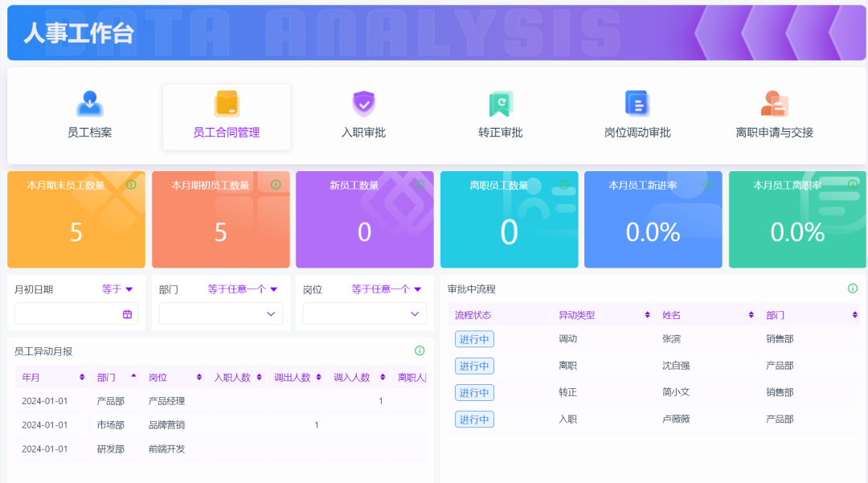The image size is (868, 483).
Task: Click info icon on 本月期末员工数量 card
Action: click(131, 185)
